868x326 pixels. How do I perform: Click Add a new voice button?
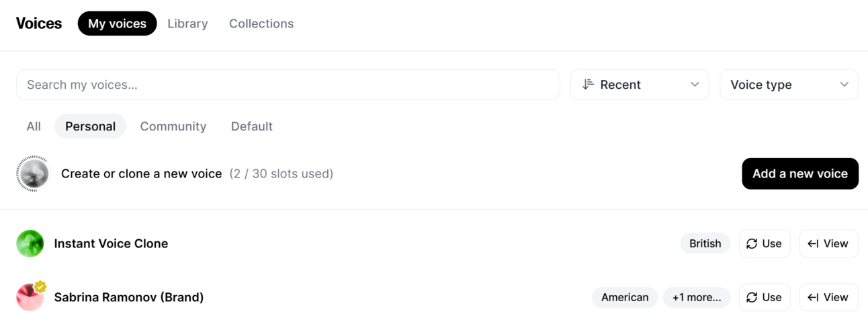click(800, 173)
